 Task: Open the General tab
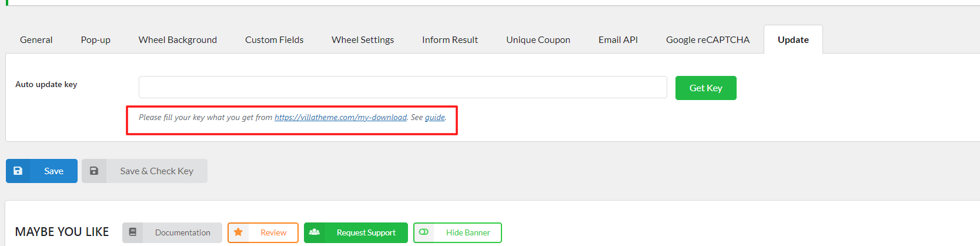pos(36,39)
